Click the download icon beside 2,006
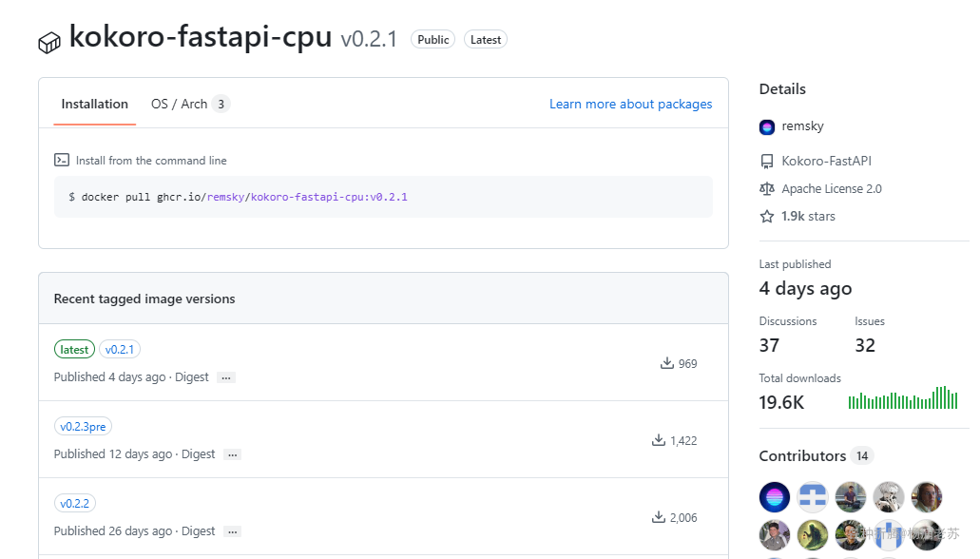This screenshot has width=980, height=559. (658, 517)
